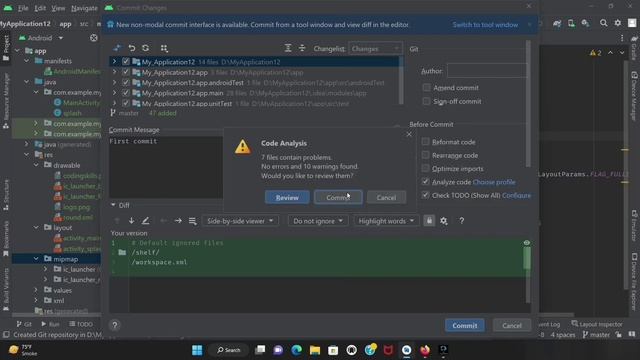Uncheck My_Application12.app.androidTest checkbox
The width and height of the screenshot is (640, 360).
(126, 82)
